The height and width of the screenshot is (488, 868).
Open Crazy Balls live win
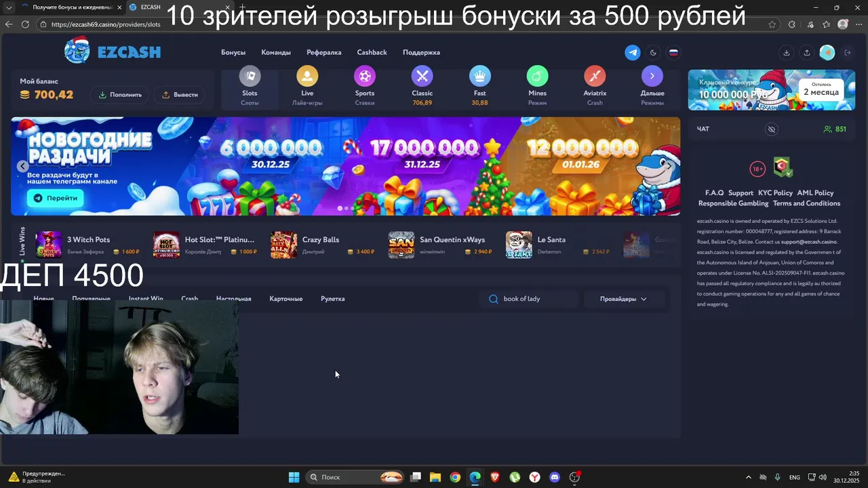pos(323,245)
